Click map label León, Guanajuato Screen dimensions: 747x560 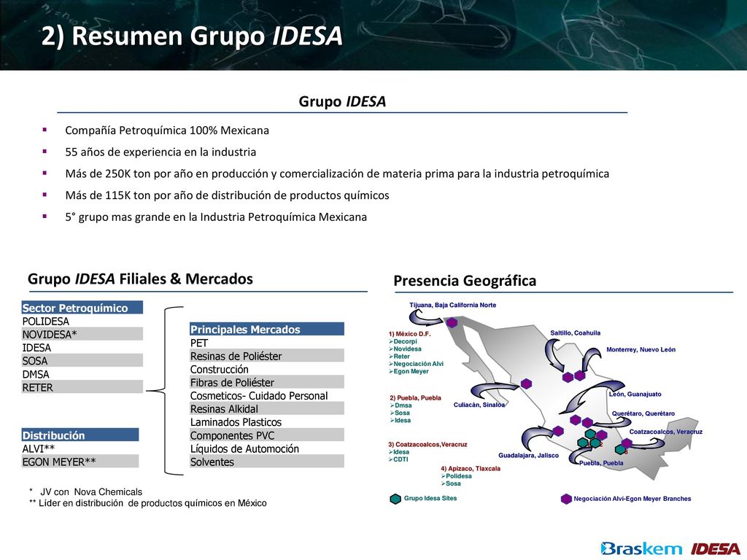tap(635, 394)
